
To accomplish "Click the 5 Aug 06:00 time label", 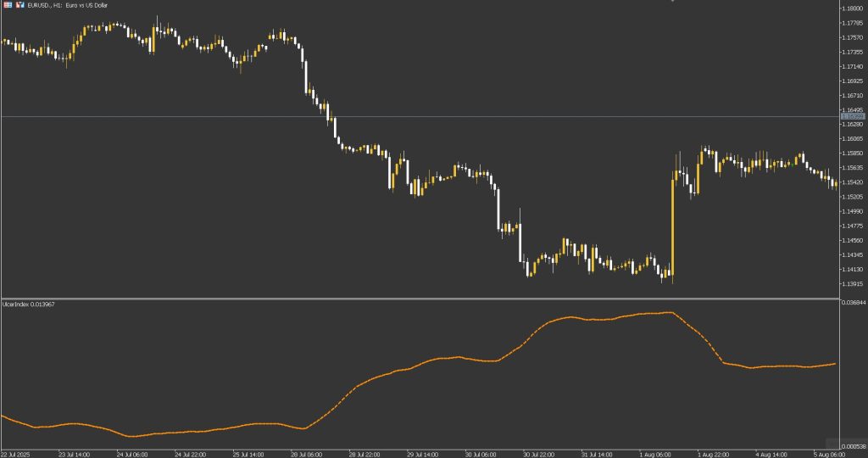I will click(x=829, y=455).
